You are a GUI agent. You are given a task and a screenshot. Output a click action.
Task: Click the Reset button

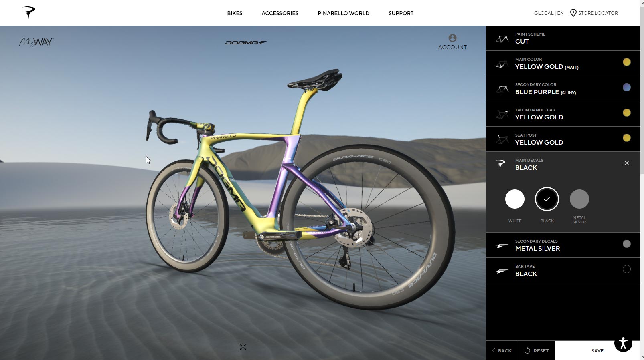[537, 350]
